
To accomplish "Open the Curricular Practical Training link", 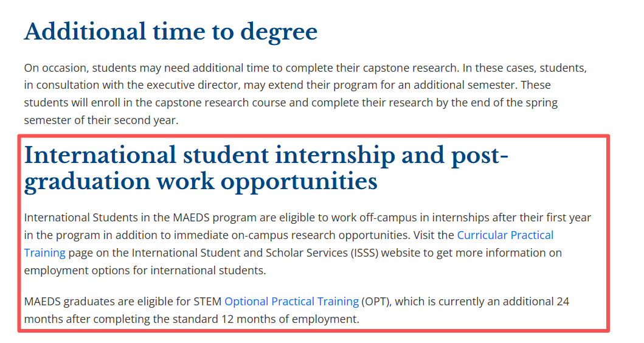I will [x=505, y=235].
